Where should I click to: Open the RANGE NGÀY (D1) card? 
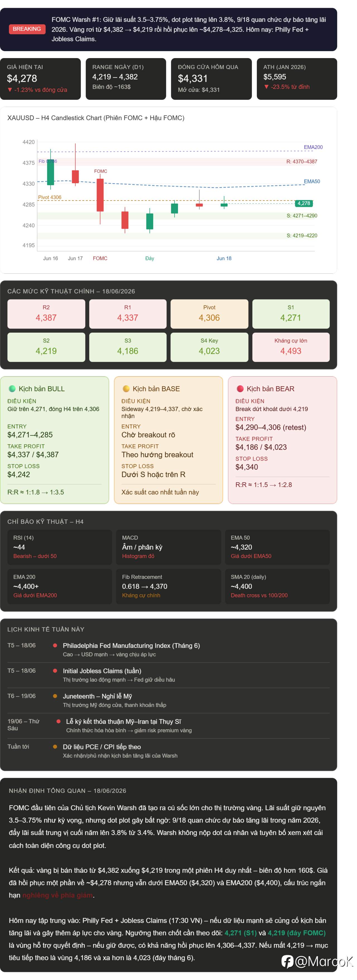[126, 79]
